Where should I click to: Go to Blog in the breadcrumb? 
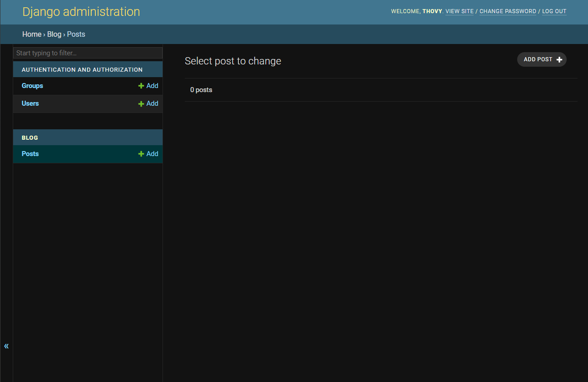point(54,34)
